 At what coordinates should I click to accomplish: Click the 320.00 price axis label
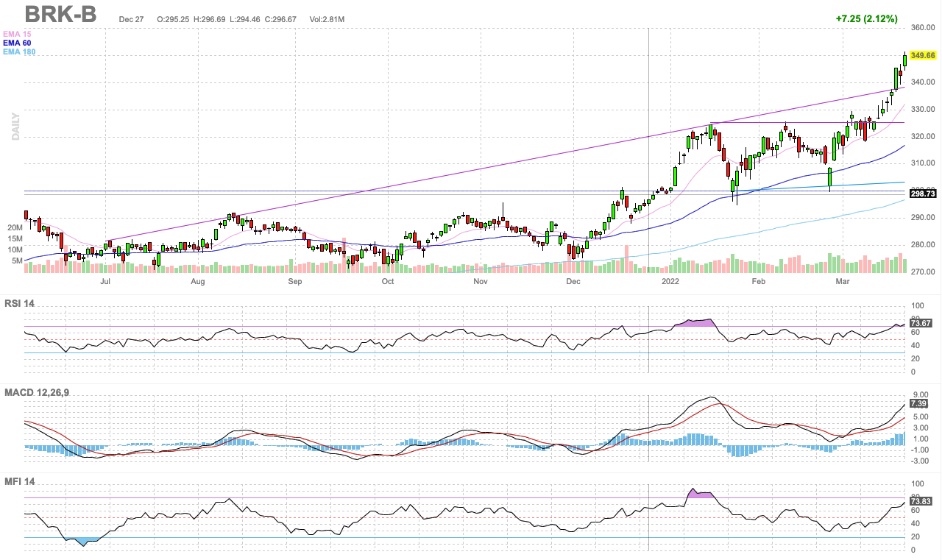[x=923, y=137]
